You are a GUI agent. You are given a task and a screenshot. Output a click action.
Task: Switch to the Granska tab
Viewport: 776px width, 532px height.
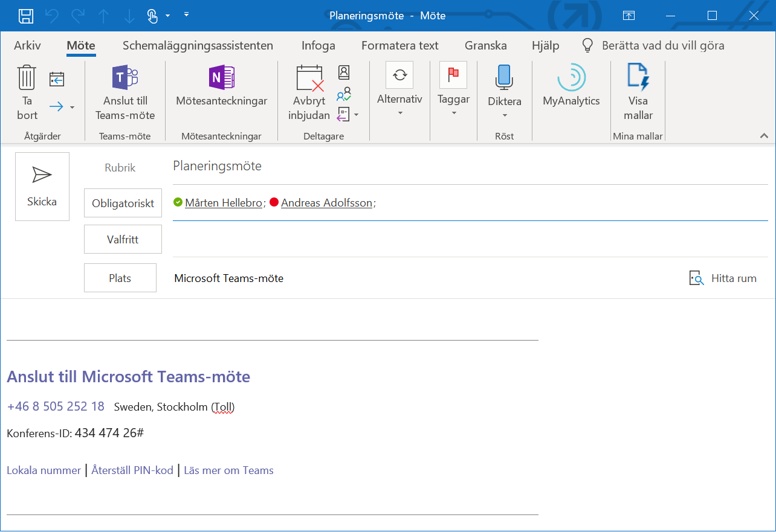tap(486, 45)
